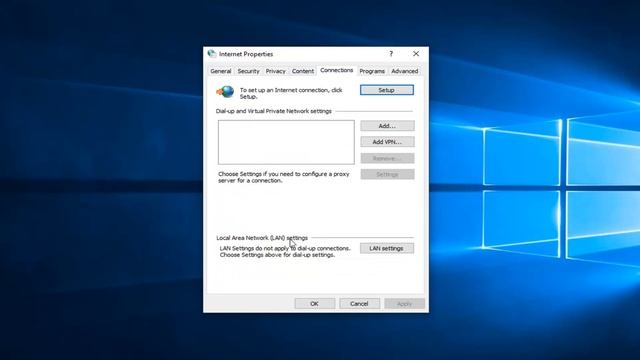Click 'Choose Settings if you need to configure' text

[x=284, y=177]
